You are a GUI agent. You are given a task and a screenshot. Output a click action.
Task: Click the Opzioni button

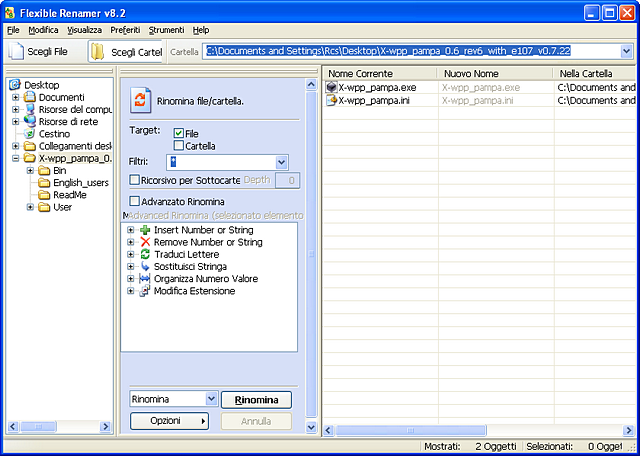point(169,421)
